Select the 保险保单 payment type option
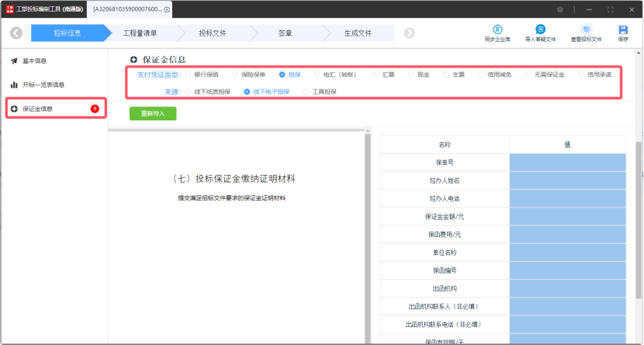 coord(234,75)
